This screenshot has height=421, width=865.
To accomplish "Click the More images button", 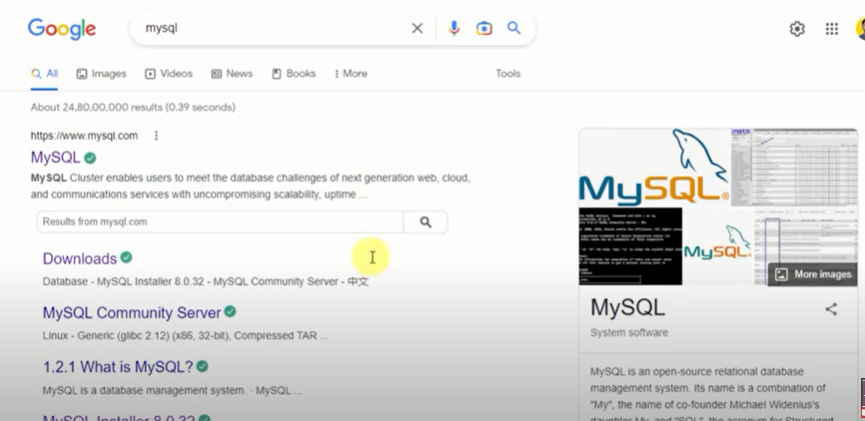I will pyautogui.click(x=814, y=274).
